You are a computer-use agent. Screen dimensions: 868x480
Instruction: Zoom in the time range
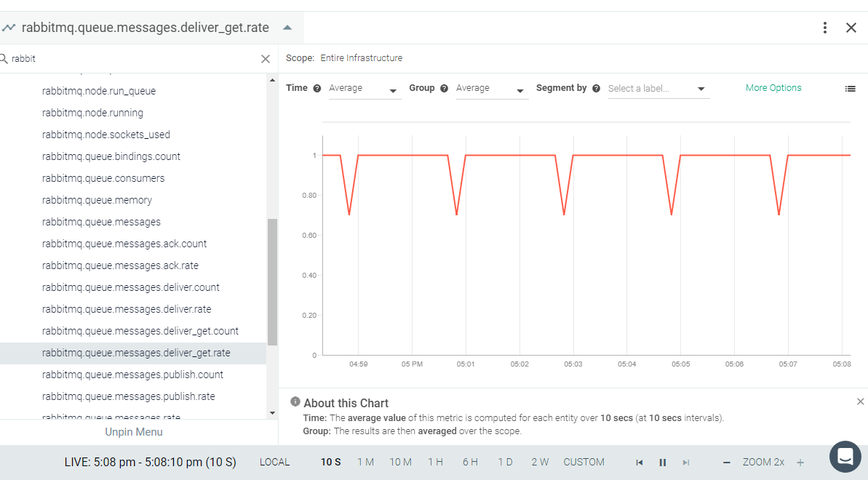pos(800,463)
